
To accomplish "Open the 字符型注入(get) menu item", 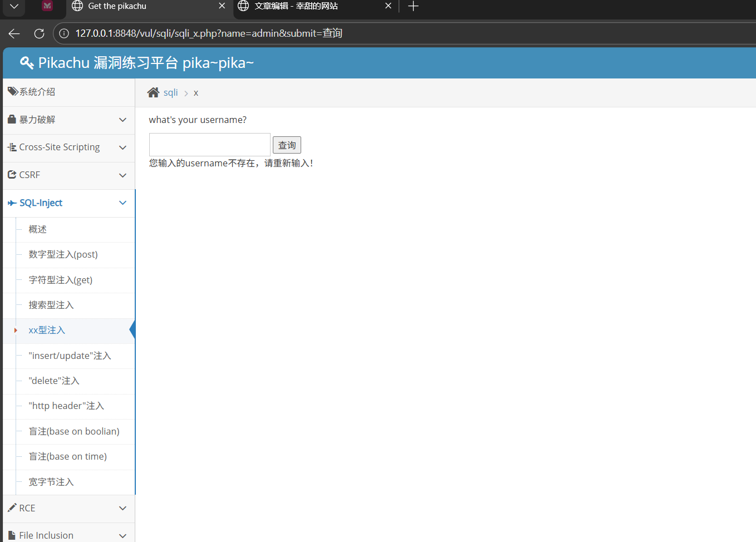I will [61, 280].
